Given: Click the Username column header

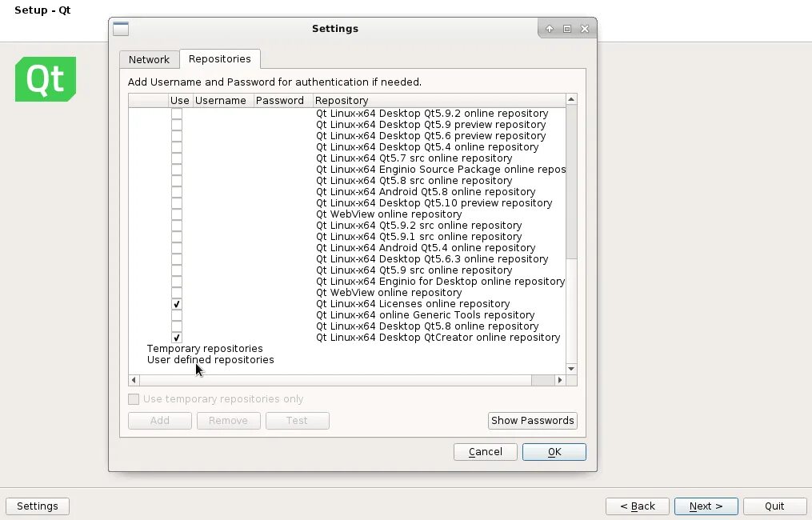Looking at the screenshot, I should click(x=222, y=101).
